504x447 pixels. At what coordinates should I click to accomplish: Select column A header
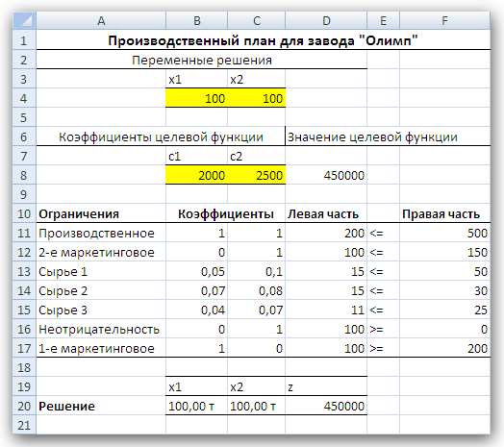point(101,21)
